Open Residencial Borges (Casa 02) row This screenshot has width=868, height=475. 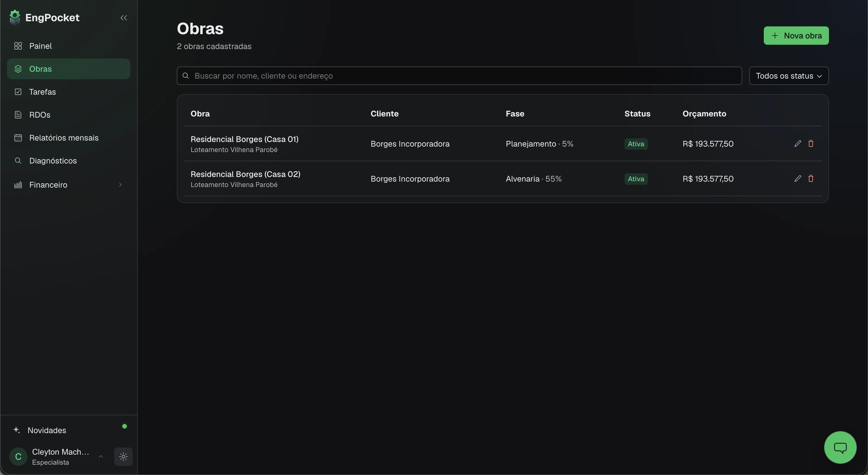503,179
